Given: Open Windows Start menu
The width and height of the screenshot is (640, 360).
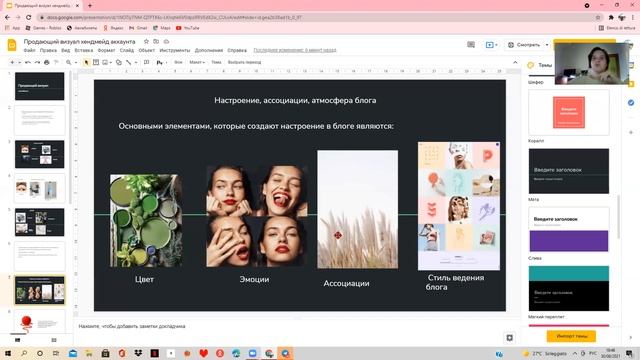Looking at the screenshot, I should (x=8, y=353).
